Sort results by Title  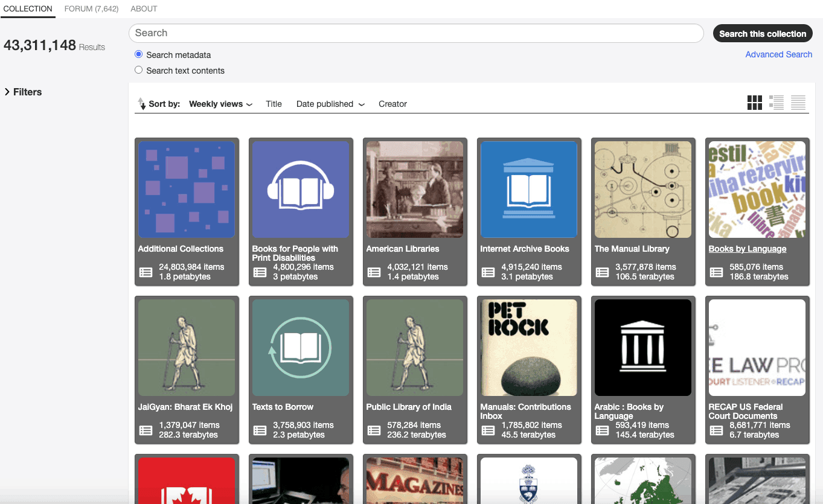[274, 104]
